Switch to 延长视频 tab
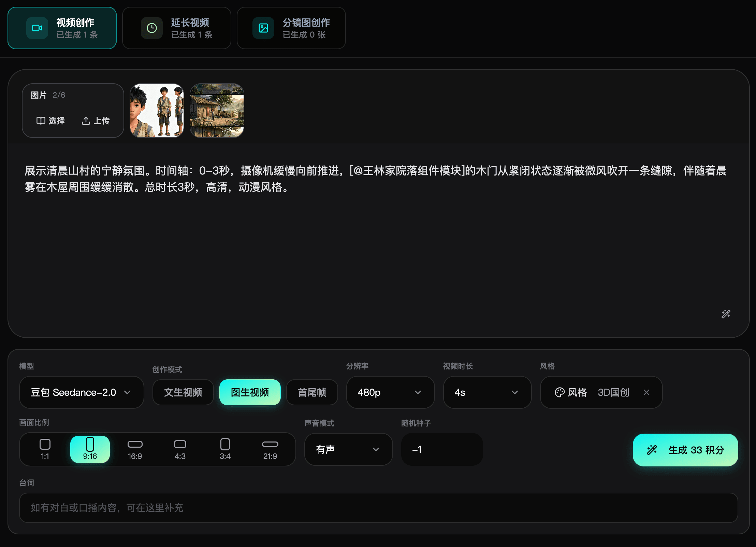756x547 pixels. click(177, 28)
